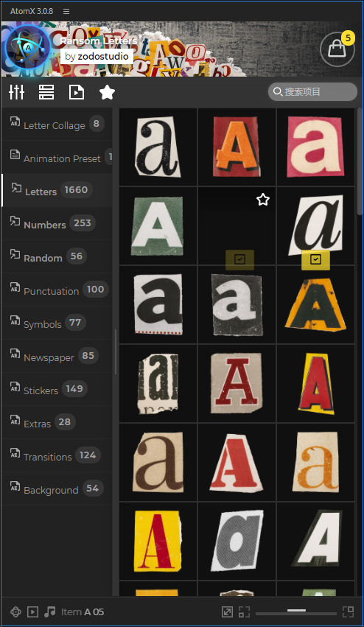
Task: Click the Item A 05 status label
Action: tap(83, 612)
